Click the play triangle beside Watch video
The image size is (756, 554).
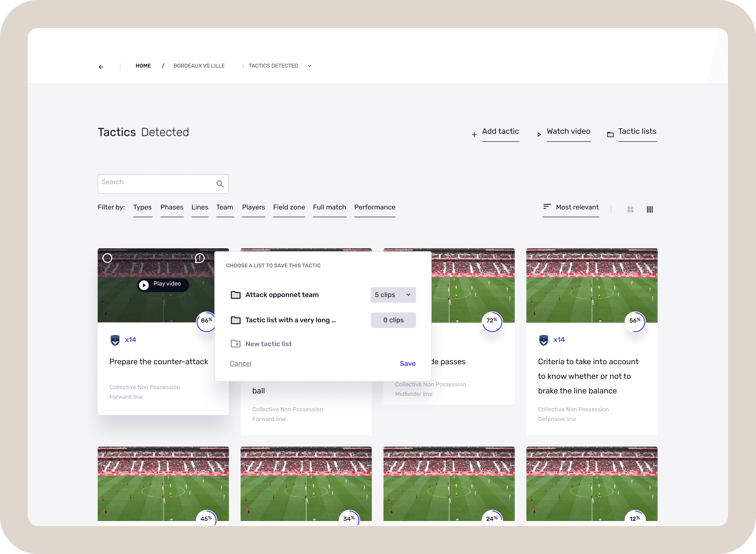pos(539,134)
